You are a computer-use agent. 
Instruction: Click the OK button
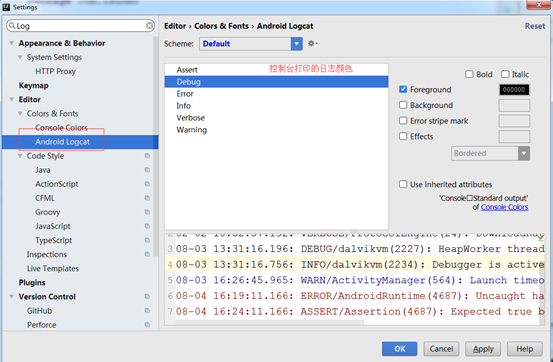click(400, 349)
